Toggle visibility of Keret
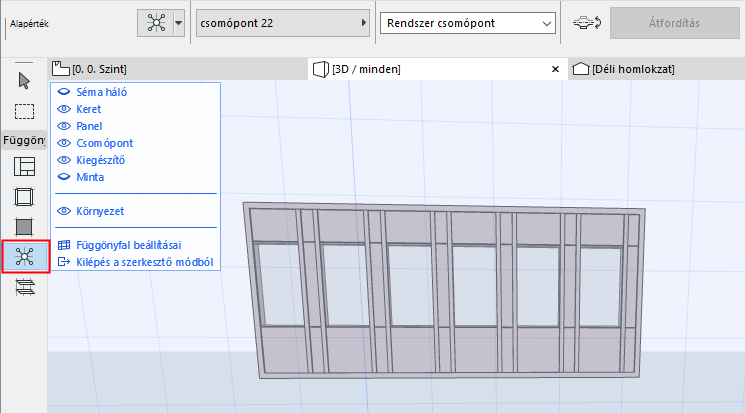745x413 pixels. tap(64, 109)
